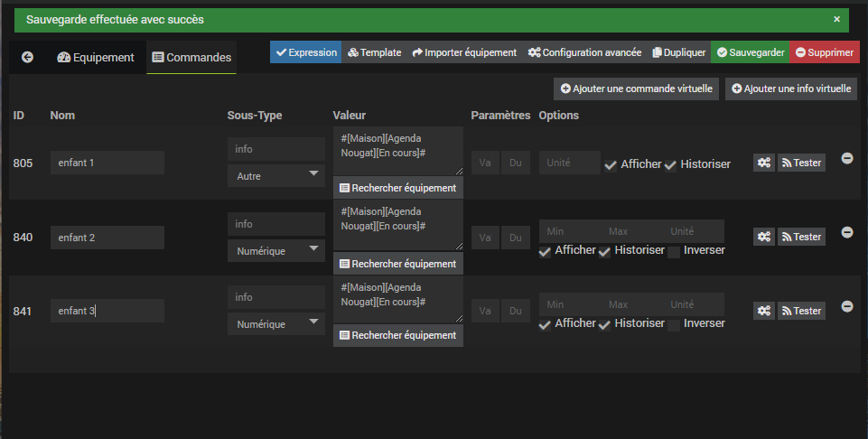The height and width of the screenshot is (439, 868).
Task: Click Importer équipement
Action: point(464,52)
